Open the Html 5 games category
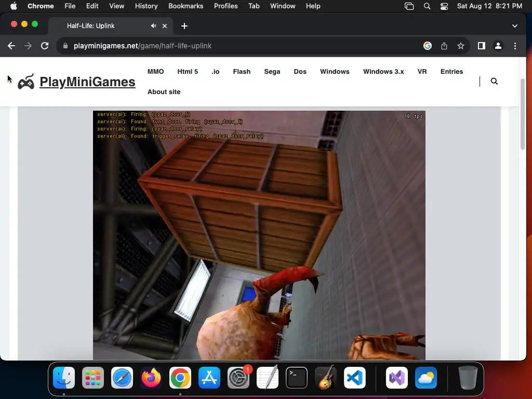532x399 pixels. 188,72
